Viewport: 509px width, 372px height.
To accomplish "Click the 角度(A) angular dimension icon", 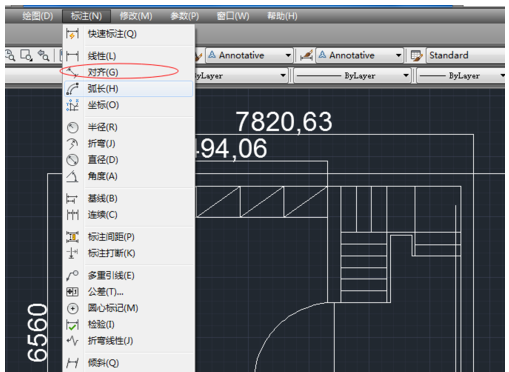I will [x=72, y=176].
